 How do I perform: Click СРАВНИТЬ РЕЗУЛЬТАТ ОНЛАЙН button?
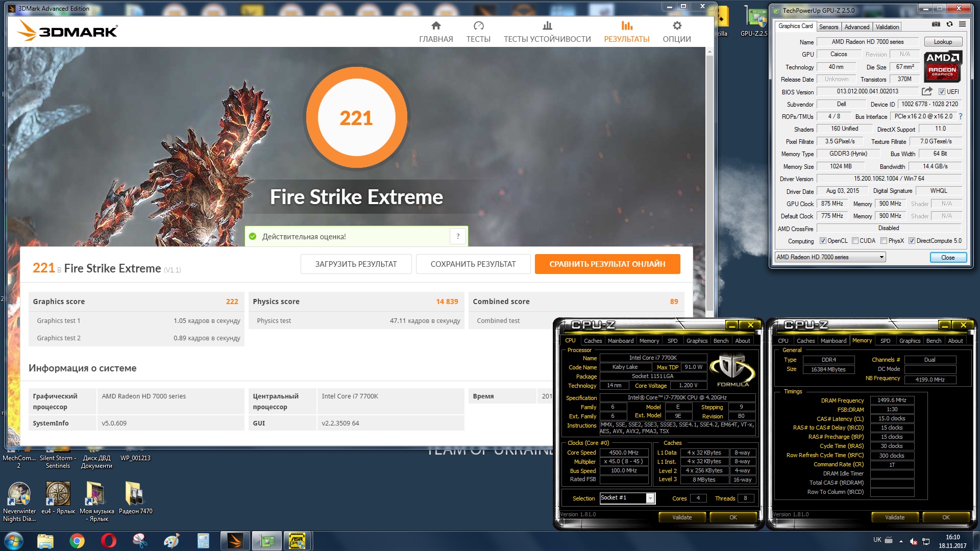pyautogui.click(x=607, y=264)
